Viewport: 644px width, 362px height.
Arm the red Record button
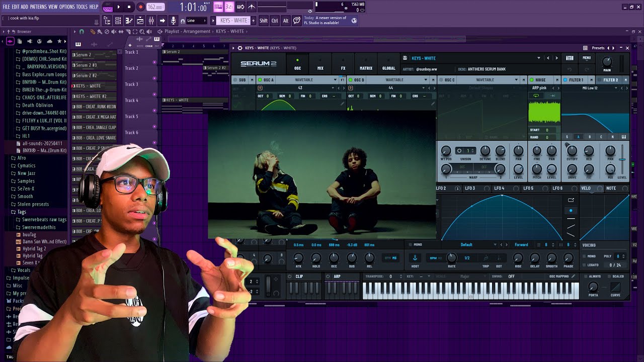(x=140, y=7)
